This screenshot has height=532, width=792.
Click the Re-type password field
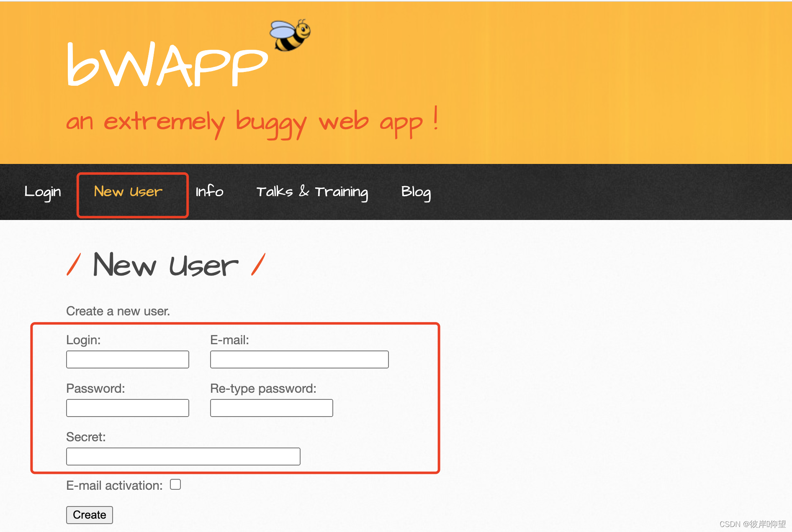point(271,407)
